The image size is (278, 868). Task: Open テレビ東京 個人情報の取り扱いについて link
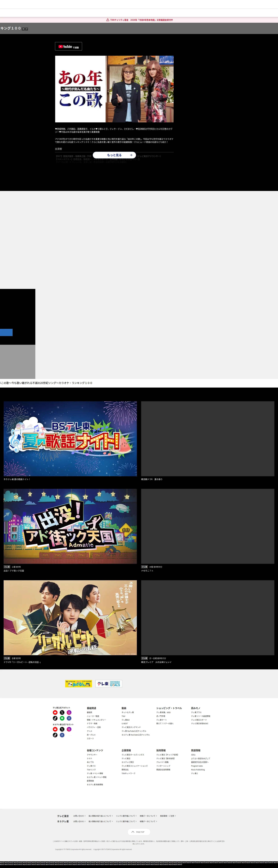(x=100, y=816)
